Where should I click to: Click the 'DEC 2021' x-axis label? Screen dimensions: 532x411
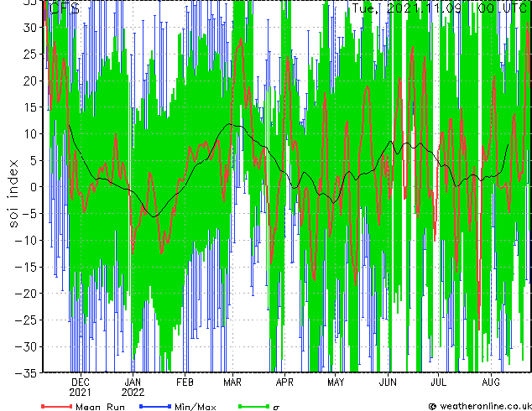tap(81, 388)
